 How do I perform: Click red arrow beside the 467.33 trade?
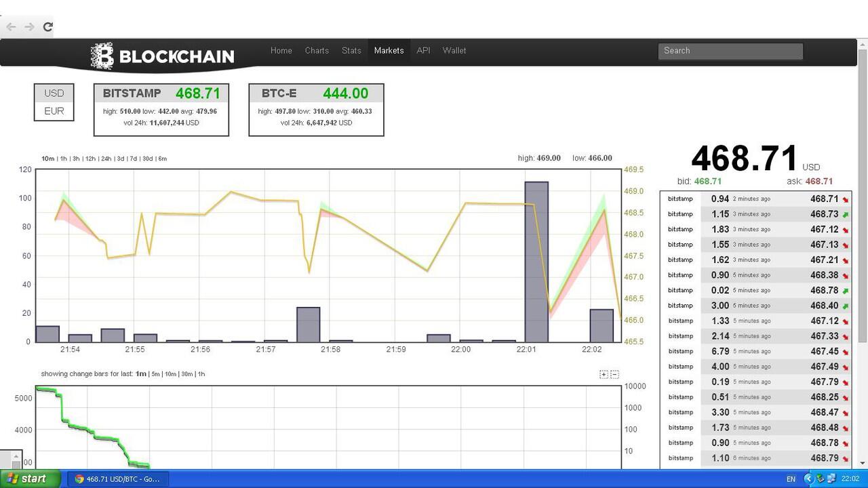pyautogui.click(x=846, y=336)
